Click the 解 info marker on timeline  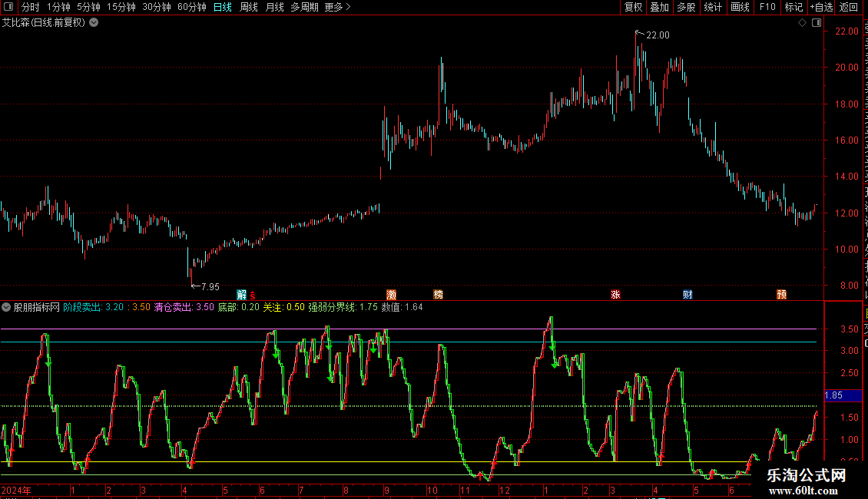(242, 295)
